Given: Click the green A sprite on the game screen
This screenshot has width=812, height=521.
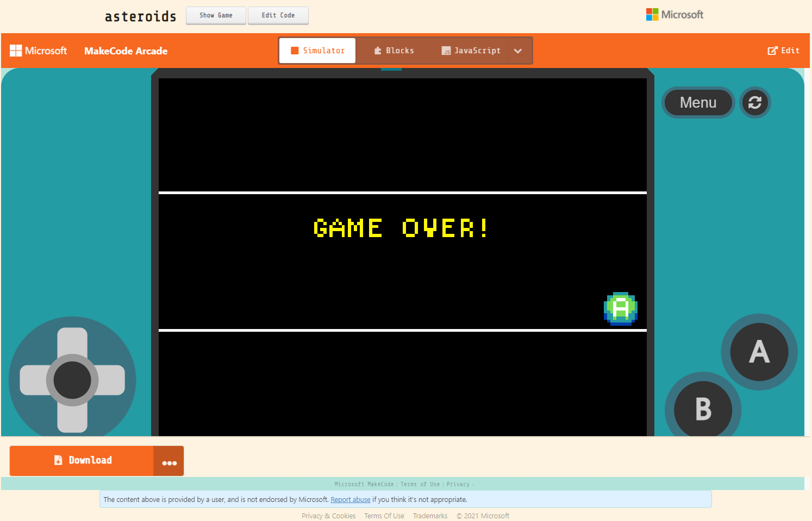Looking at the screenshot, I should click(x=620, y=308).
